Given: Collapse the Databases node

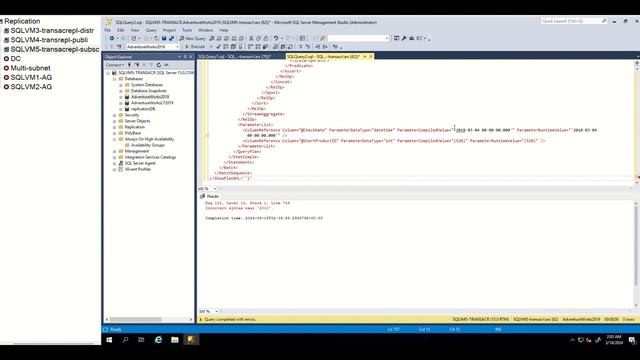Looking at the screenshot, I should coord(115,79).
